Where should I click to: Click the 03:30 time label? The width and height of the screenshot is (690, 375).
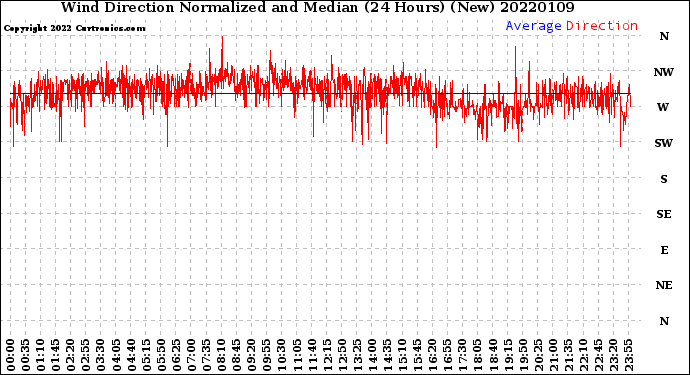(101, 355)
